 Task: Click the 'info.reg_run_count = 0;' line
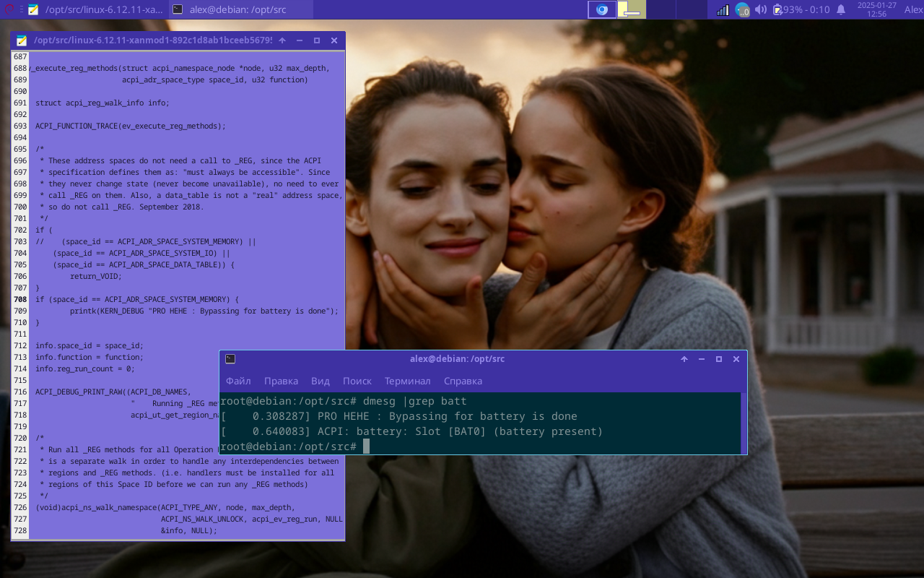pyautogui.click(x=85, y=368)
